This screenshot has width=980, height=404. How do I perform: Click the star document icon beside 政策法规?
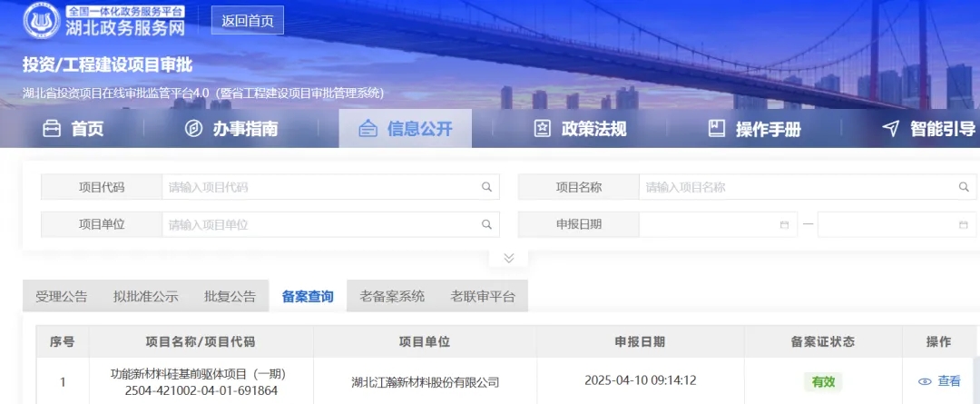[x=542, y=129]
